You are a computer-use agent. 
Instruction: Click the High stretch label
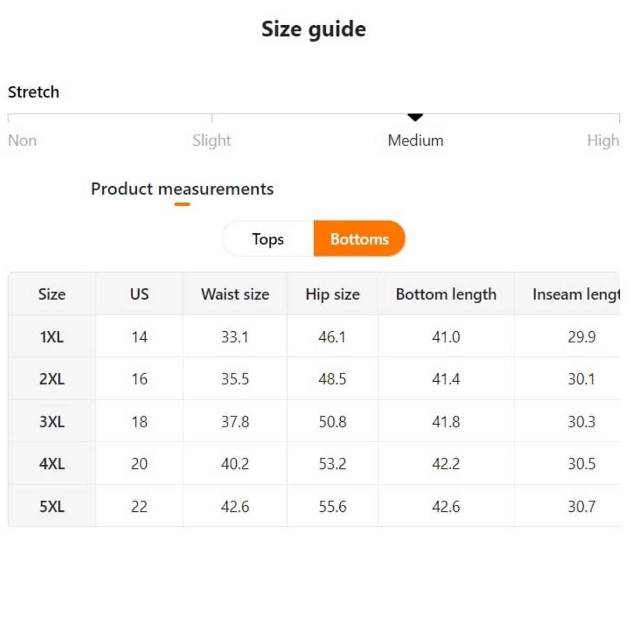603,141
